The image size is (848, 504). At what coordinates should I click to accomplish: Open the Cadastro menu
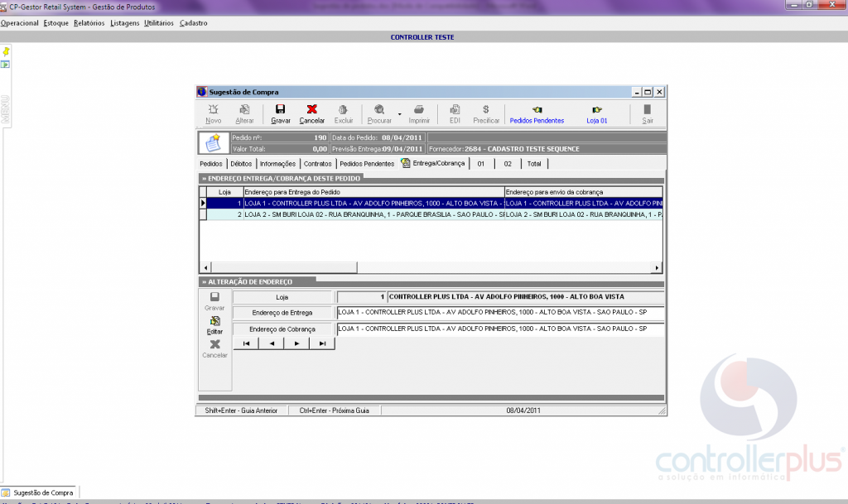[x=194, y=23]
